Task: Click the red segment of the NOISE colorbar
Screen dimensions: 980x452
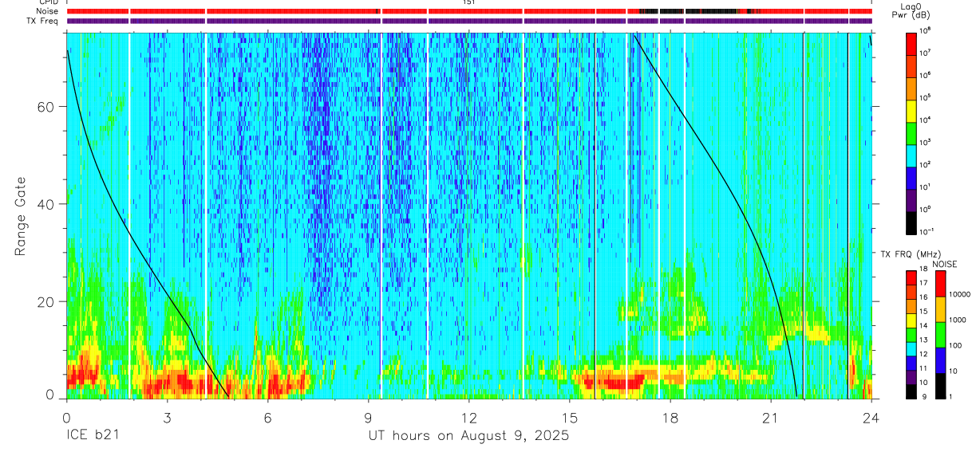Action: pyautogui.click(x=940, y=284)
